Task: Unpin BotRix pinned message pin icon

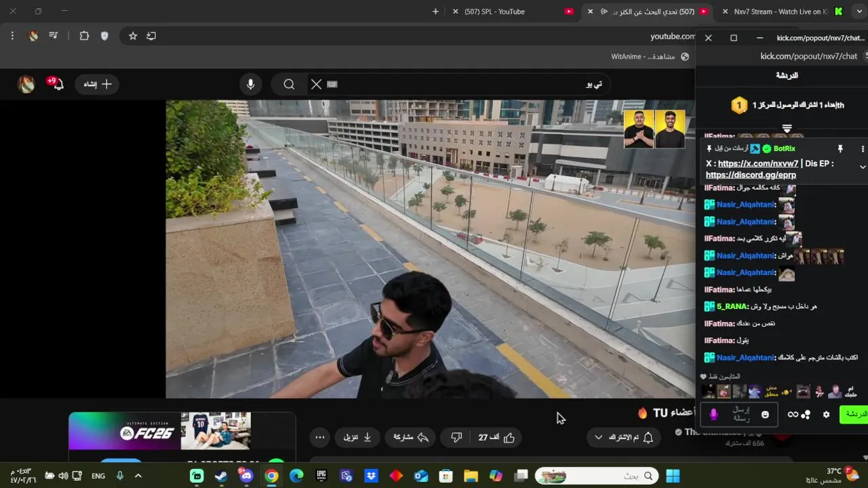Action: pos(840,148)
